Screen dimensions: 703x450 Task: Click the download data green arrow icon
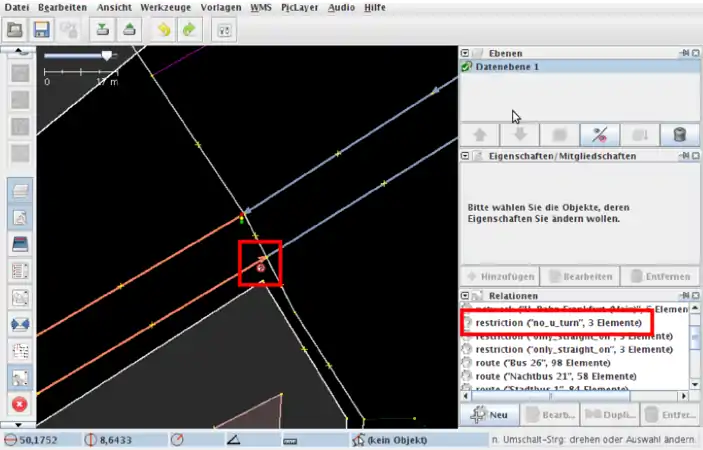[102, 29]
